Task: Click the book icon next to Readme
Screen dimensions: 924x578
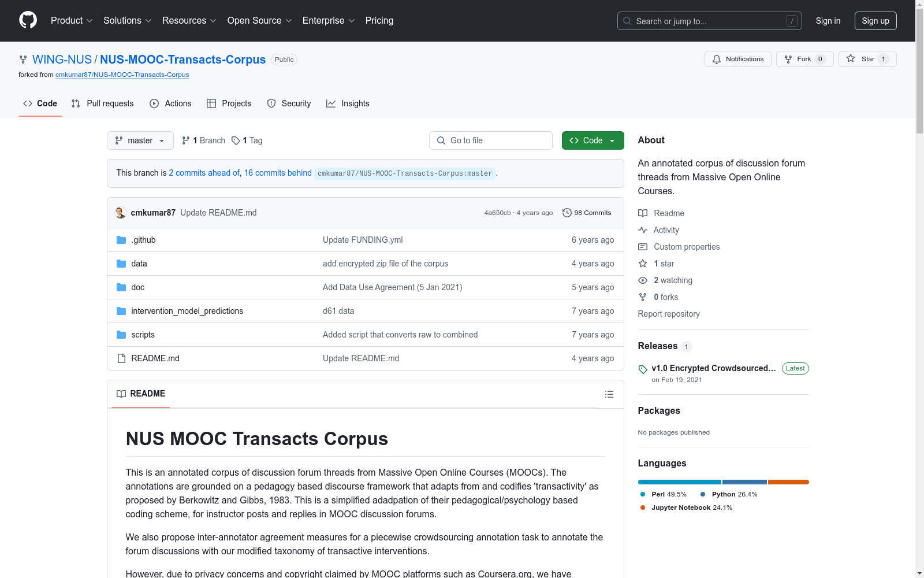Action: point(643,213)
